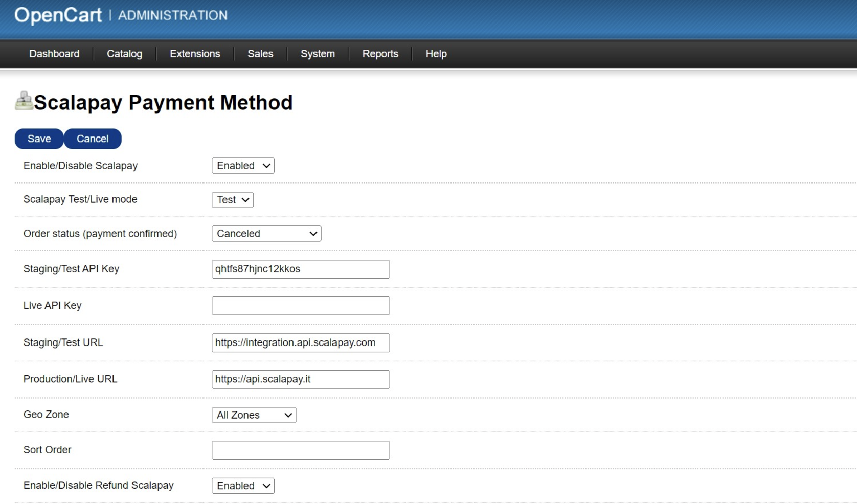Open the Reports menu

click(380, 54)
